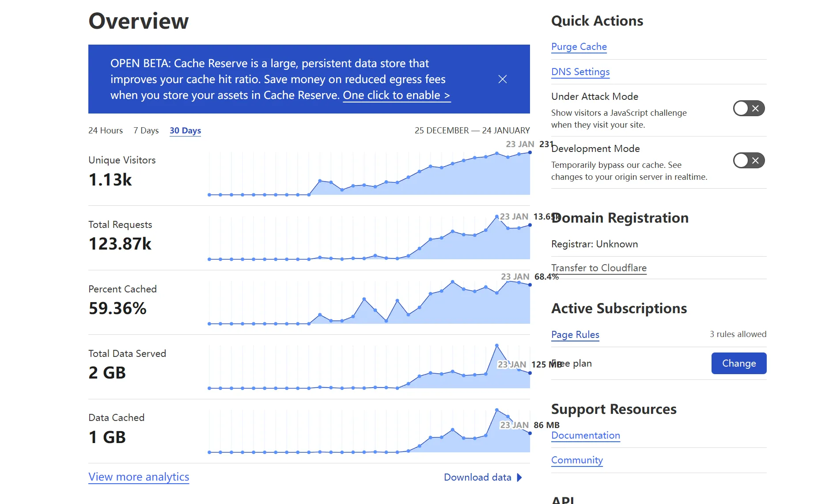Open the Documentation support link
The width and height of the screenshot is (833, 504).
(x=585, y=435)
